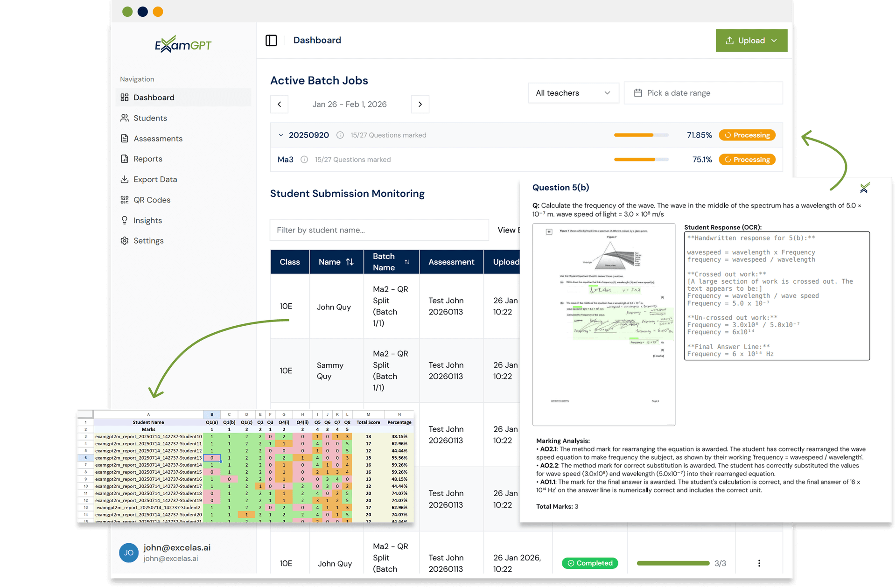Open the Upload dropdown button
Viewport: 896px width, 588px height.
(x=751, y=41)
